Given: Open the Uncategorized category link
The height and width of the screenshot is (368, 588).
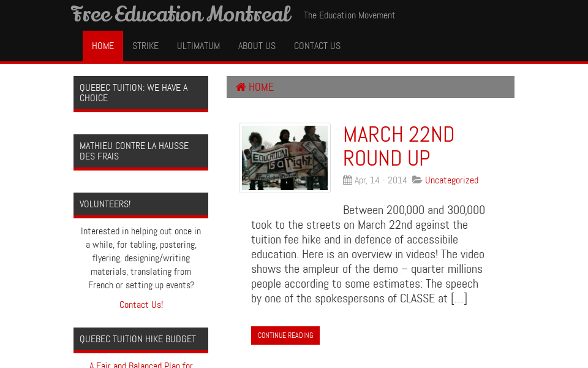Looking at the screenshot, I should [451, 180].
